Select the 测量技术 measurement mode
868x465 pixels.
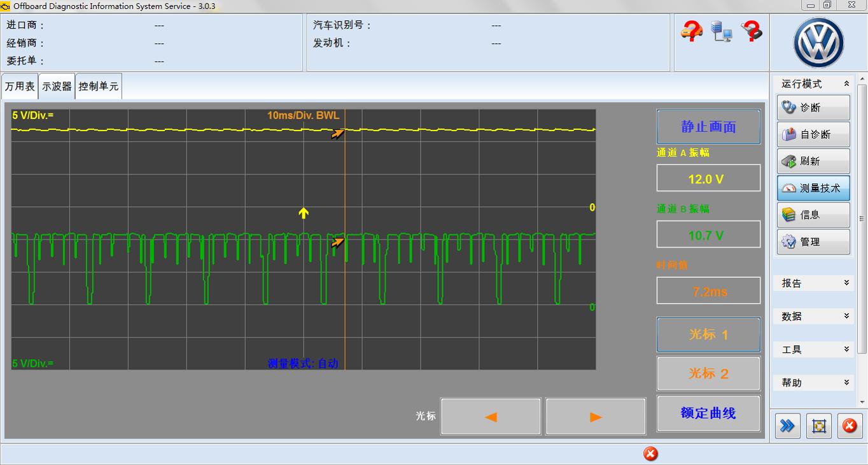813,188
